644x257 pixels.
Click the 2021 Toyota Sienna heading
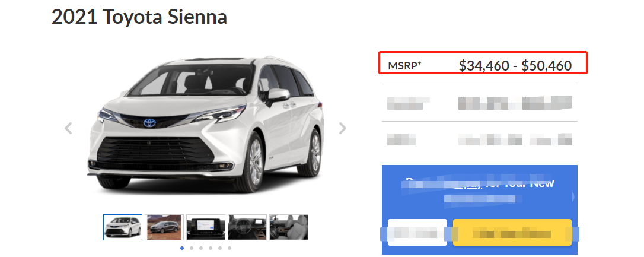[139, 17]
